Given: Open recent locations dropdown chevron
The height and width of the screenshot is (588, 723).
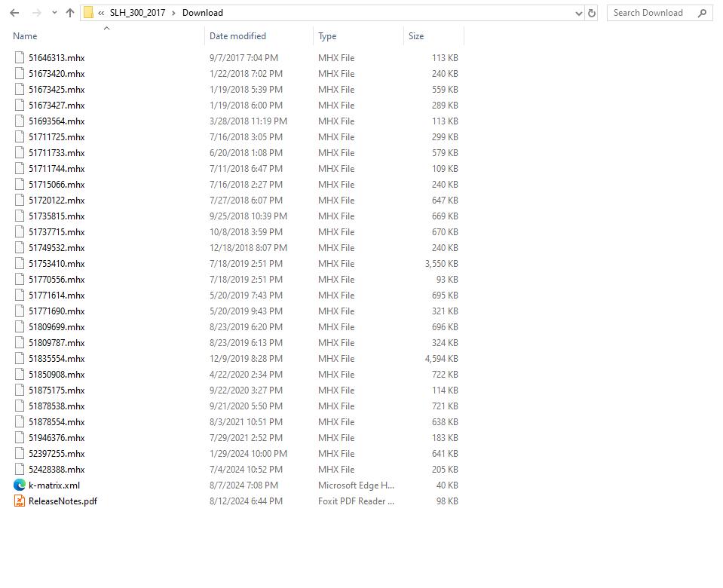Looking at the screenshot, I should [x=54, y=13].
